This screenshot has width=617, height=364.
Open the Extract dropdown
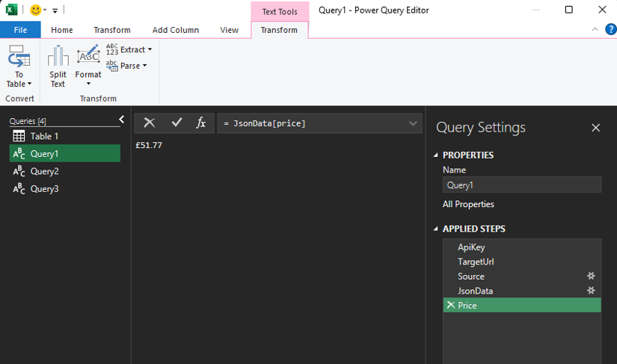pyautogui.click(x=129, y=49)
